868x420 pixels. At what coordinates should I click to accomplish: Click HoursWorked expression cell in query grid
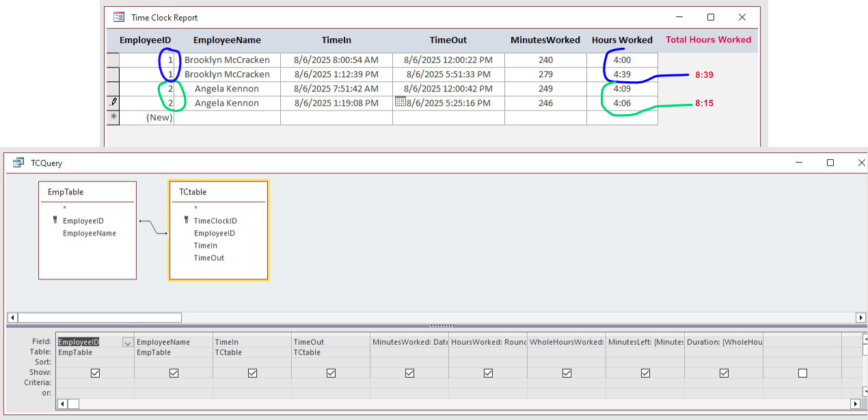pyautogui.click(x=488, y=342)
